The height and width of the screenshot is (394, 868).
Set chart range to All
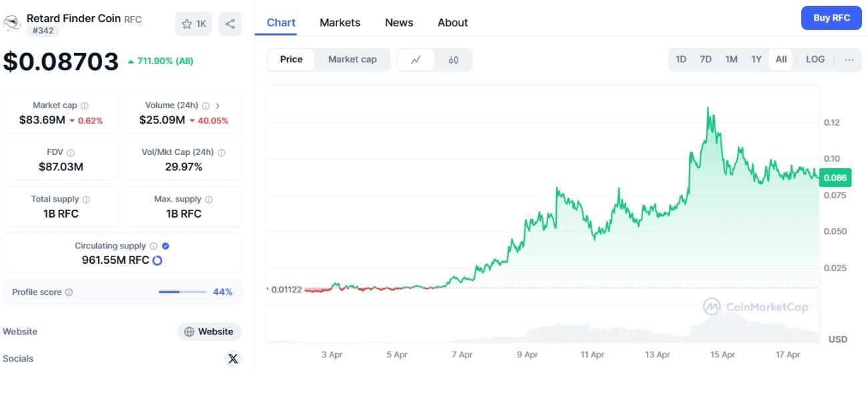point(781,59)
